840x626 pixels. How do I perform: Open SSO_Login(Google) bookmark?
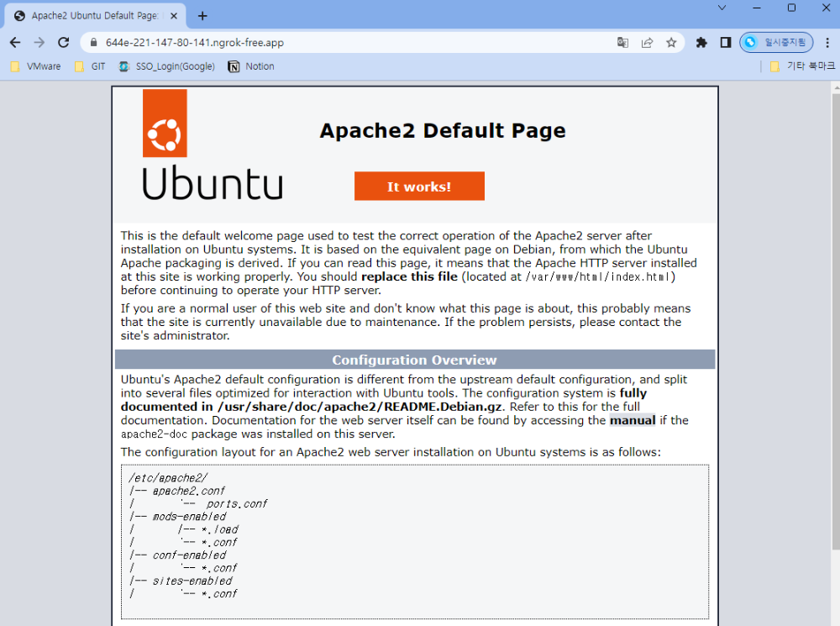click(x=166, y=66)
